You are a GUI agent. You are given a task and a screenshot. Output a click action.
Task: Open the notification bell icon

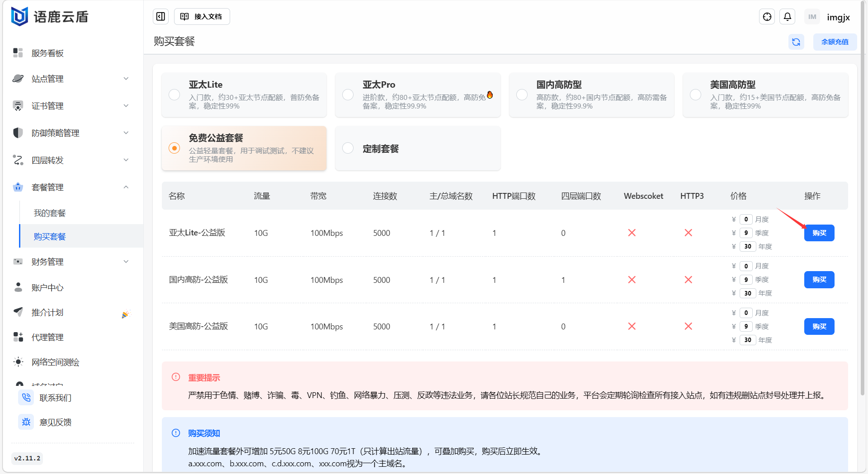click(788, 17)
